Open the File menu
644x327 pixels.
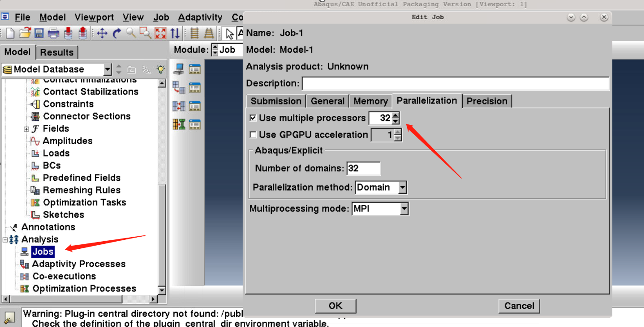pos(22,17)
